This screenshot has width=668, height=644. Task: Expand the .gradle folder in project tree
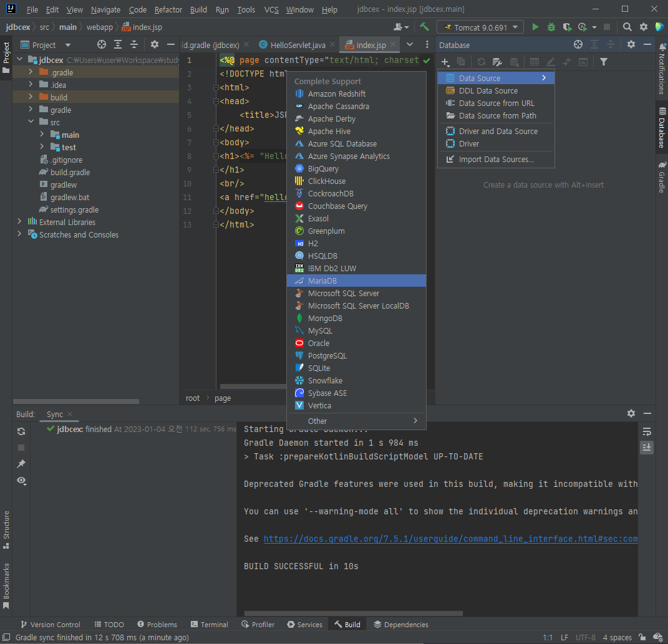pyautogui.click(x=31, y=72)
